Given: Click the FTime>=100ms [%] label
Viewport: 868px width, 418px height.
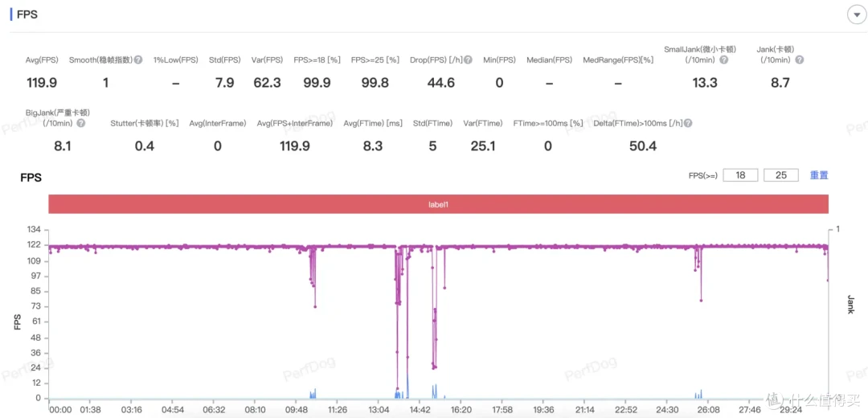Looking at the screenshot, I should [x=548, y=123].
